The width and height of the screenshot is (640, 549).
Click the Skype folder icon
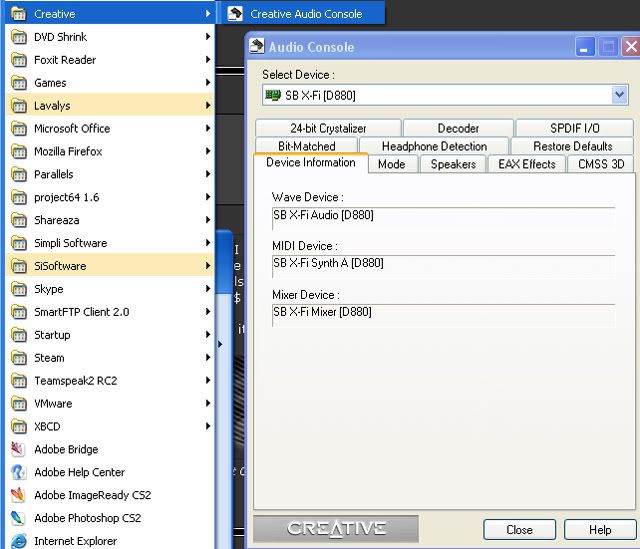pos(18,289)
